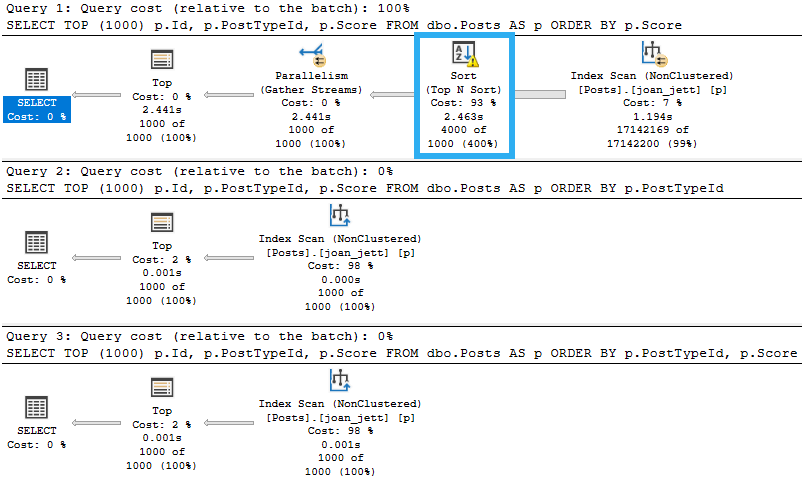Screen dimensions: 802x480
Task: Click the Top operator icon in Query 3
Action: [162, 388]
